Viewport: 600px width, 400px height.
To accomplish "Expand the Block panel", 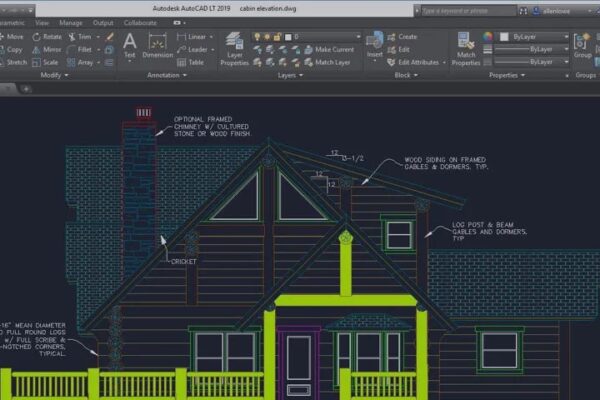I will pyautogui.click(x=406, y=75).
